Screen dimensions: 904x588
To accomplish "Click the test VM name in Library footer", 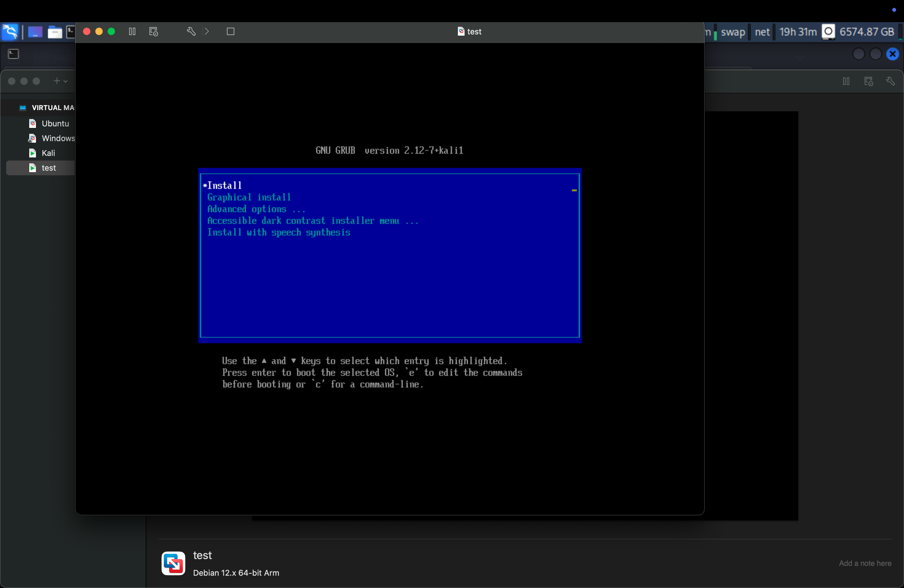I will click(x=202, y=555).
